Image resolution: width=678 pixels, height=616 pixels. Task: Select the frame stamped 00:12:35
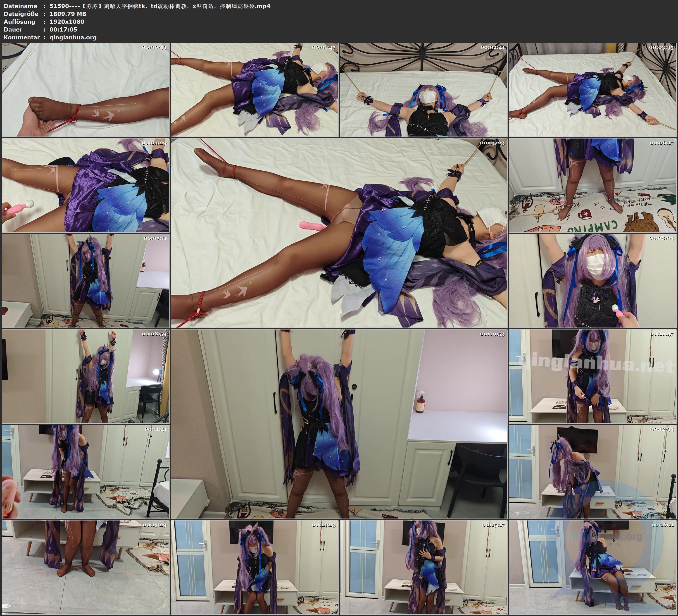[x=592, y=472]
